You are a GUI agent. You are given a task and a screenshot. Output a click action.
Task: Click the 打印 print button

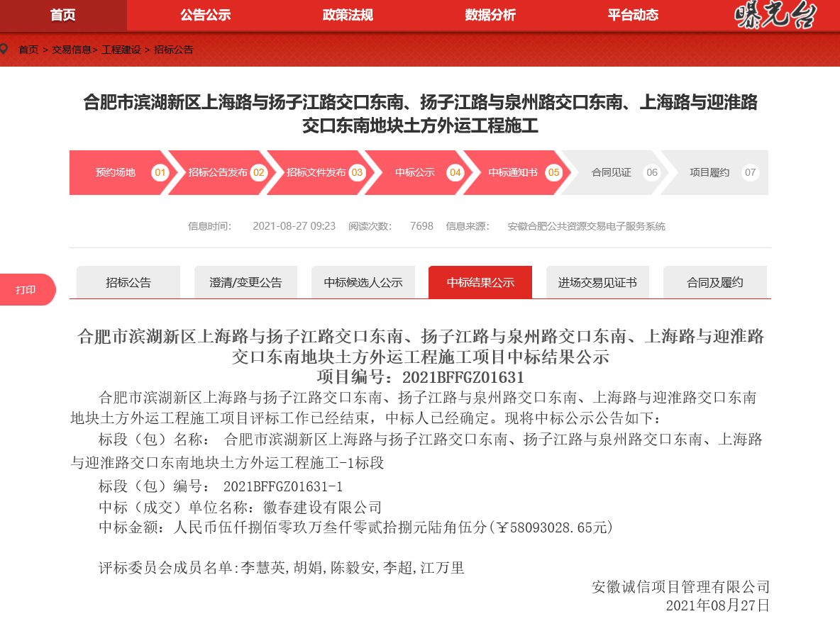[x=28, y=290]
